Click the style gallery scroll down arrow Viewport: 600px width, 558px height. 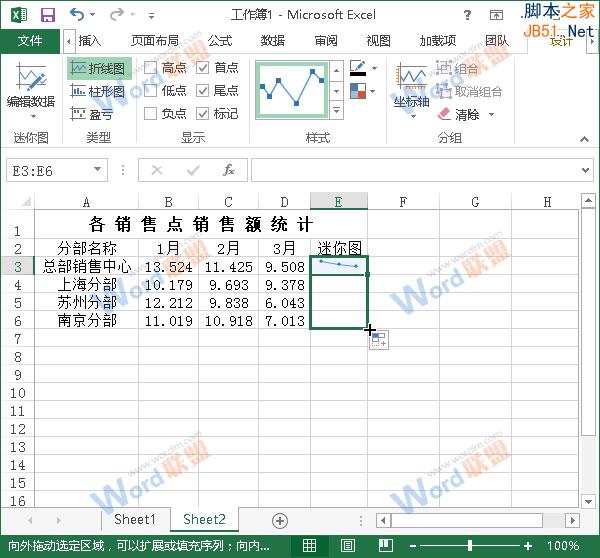click(336, 91)
